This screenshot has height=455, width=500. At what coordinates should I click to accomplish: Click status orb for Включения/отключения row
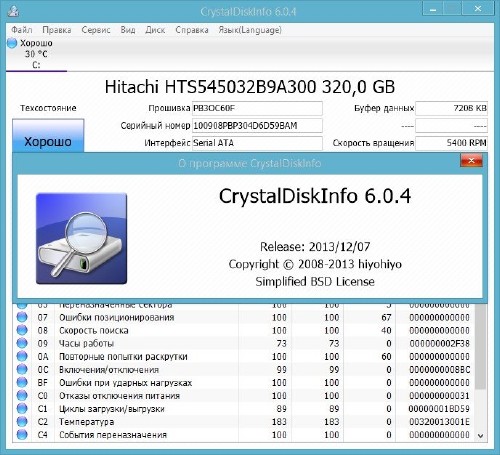pos(22,369)
